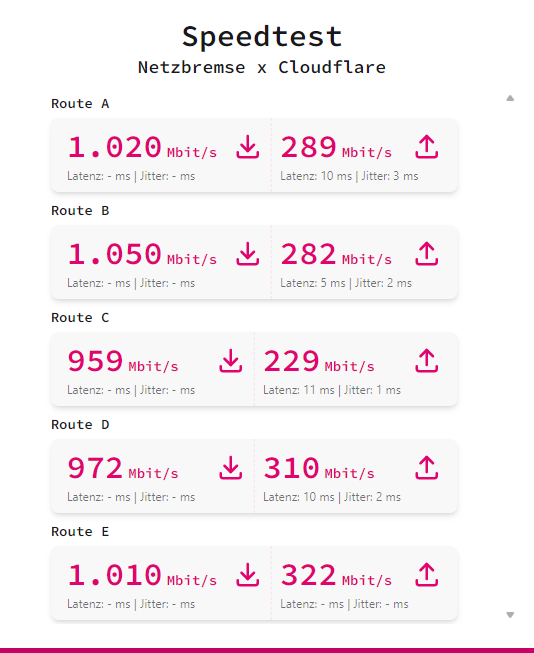The height and width of the screenshot is (653, 534).
Task: Click Route B download icon
Action: click(x=248, y=254)
